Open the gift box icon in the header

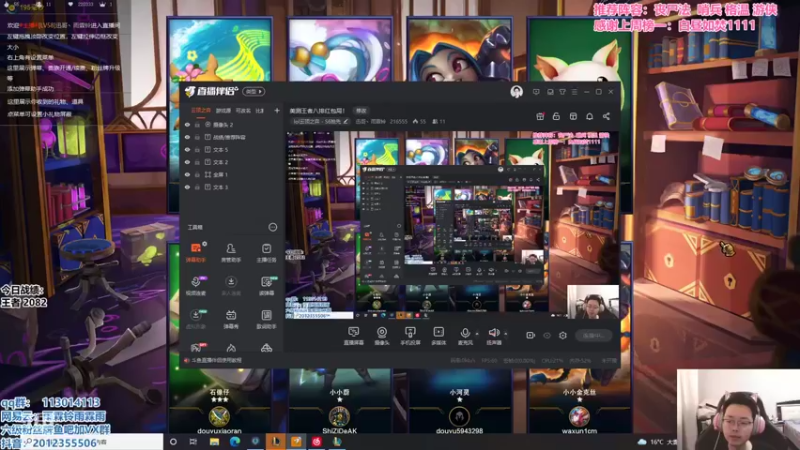[x=540, y=116]
